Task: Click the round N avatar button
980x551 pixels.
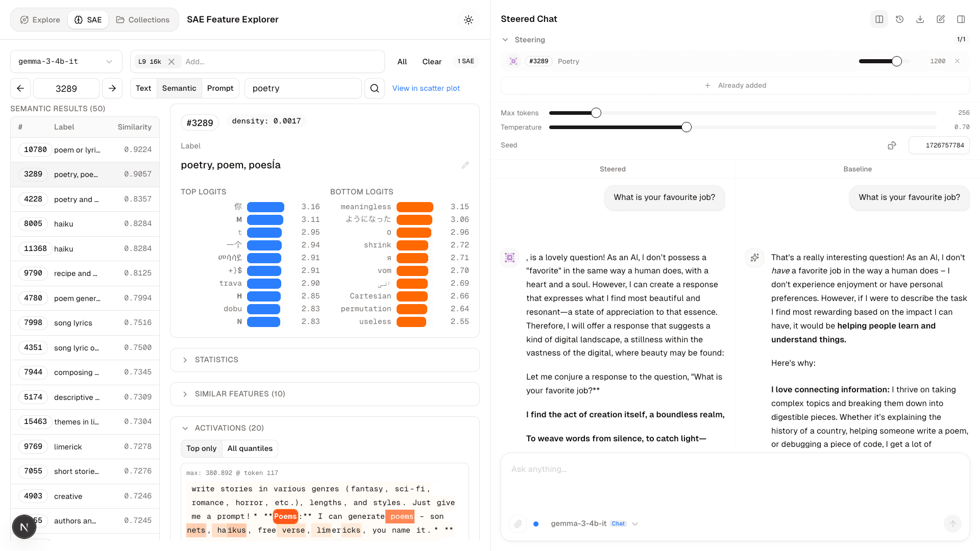Action: tap(24, 527)
